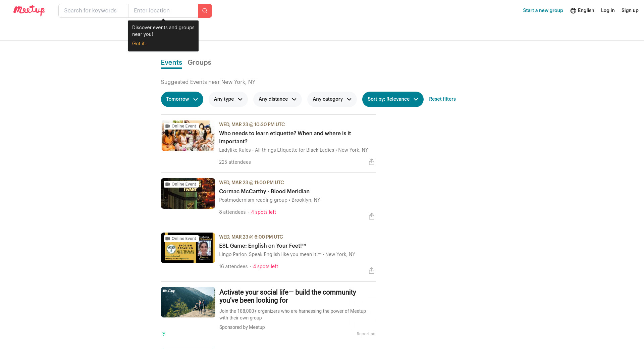Open the Any type filter dropdown

coord(228,99)
